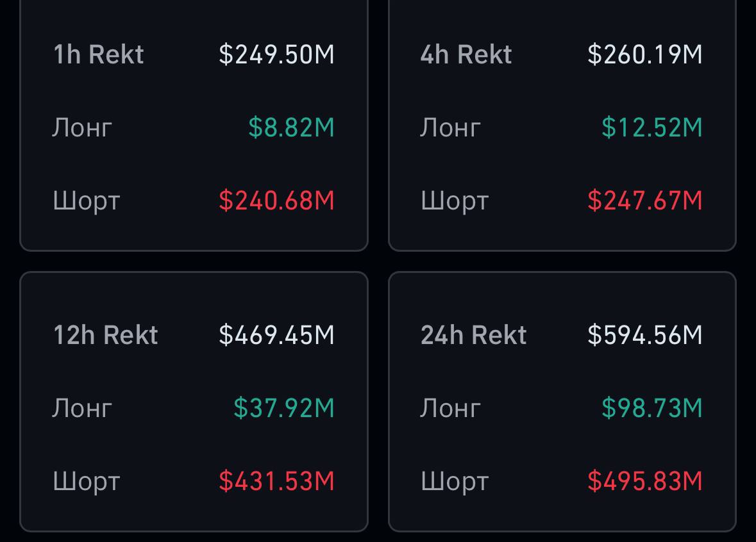Select the 12h Rekt label
Image resolution: width=756 pixels, height=542 pixels.
pyautogui.click(x=106, y=335)
